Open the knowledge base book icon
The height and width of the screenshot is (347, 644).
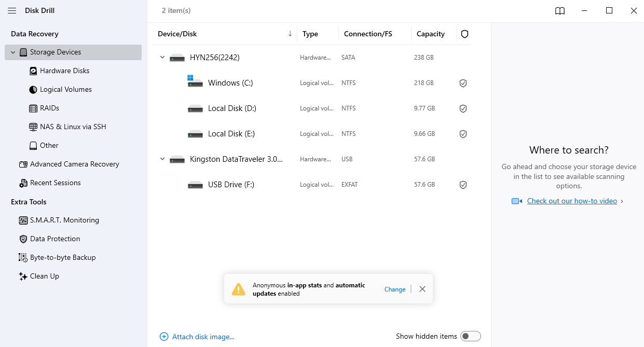(x=559, y=10)
